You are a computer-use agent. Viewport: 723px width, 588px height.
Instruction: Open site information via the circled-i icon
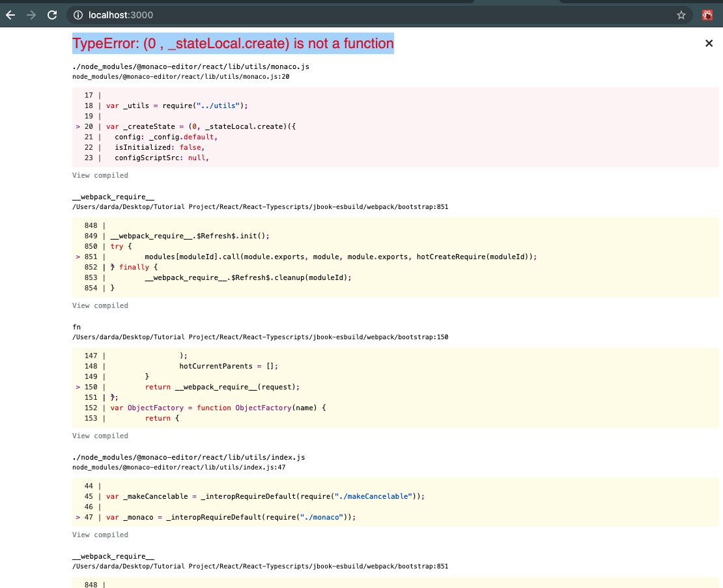coord(78,14)
